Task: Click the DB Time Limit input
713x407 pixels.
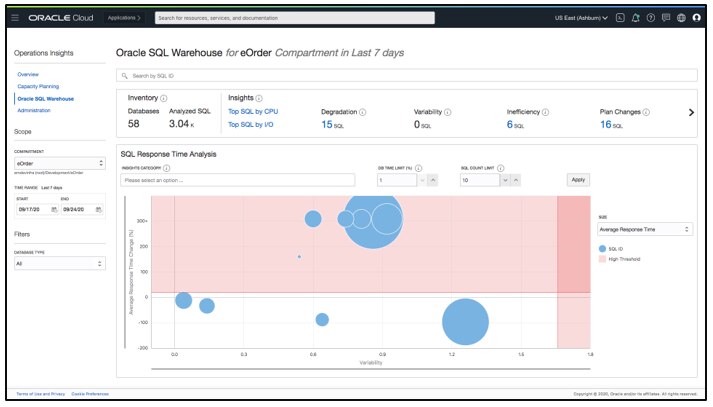Action: [397, 180]
